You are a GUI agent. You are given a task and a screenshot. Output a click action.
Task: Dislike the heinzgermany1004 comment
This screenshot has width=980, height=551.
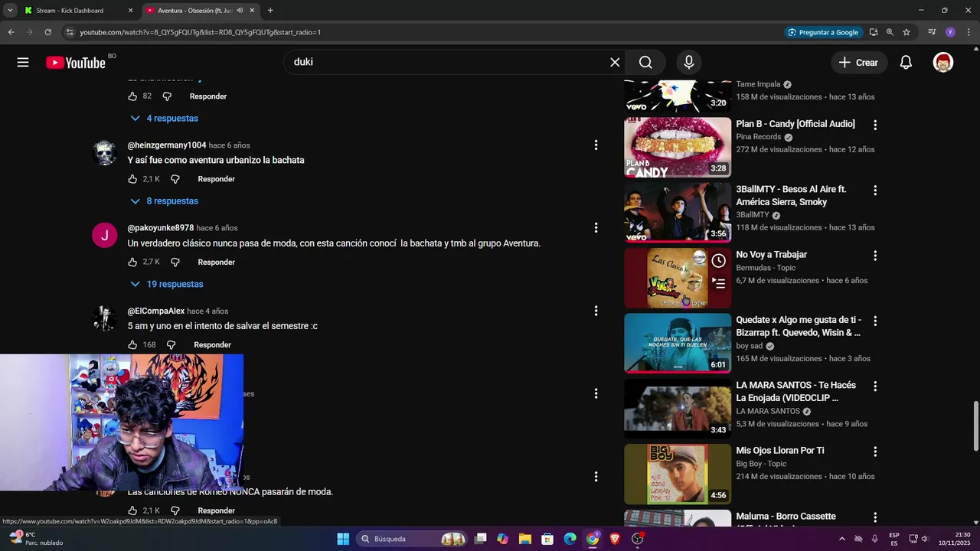(x=175, y=179)
